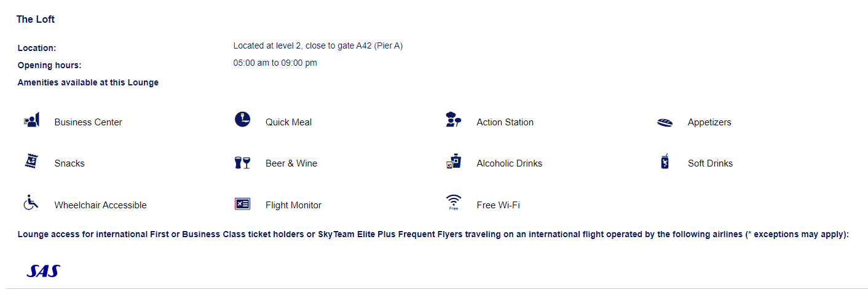Image resolution: width=868 pixels, height=290 pixels.
Task: Click the Wheelchair Accessible text label
Action: coord(100,205)
